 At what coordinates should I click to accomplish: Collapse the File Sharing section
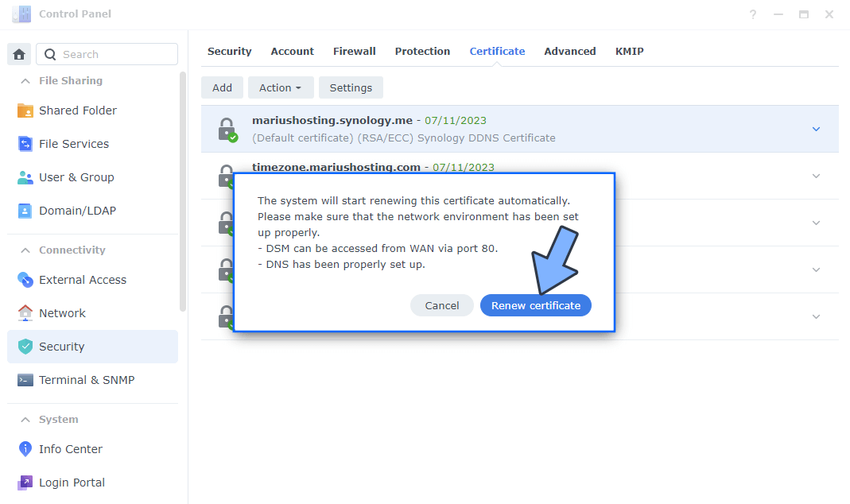[25, 81]
